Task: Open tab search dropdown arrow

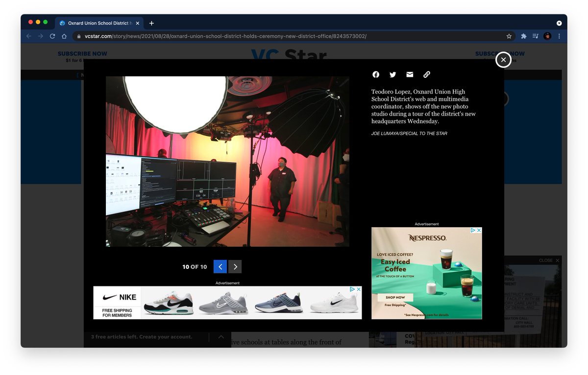Action: pyautogui.click(x=559, y=23)
